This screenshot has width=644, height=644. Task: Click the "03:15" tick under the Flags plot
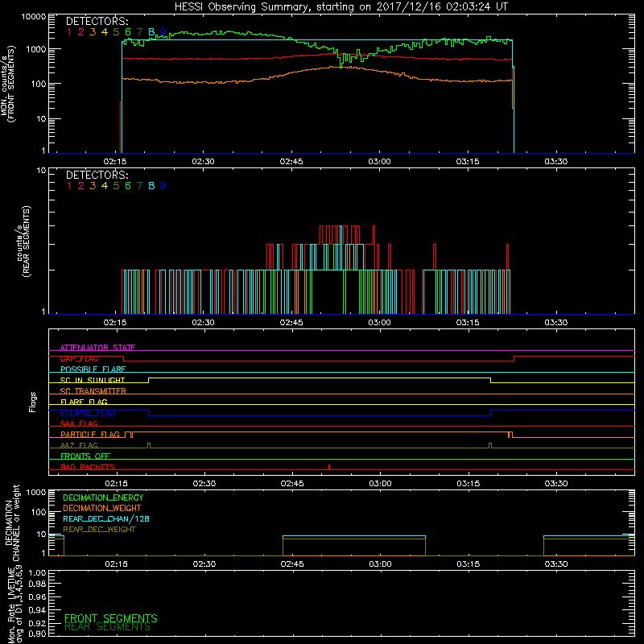[469, 484]
